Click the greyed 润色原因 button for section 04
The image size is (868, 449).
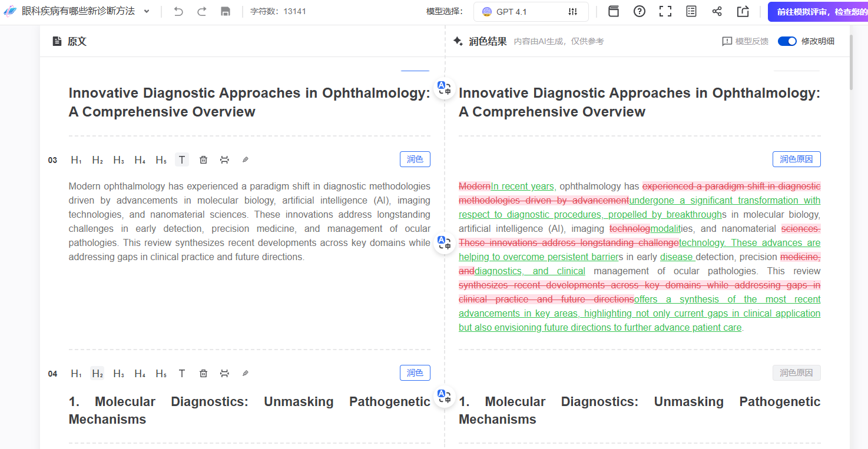click(796, 372)
